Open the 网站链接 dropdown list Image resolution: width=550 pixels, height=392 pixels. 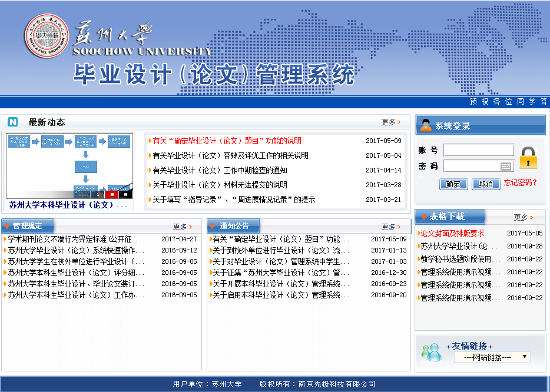[492, 357]
